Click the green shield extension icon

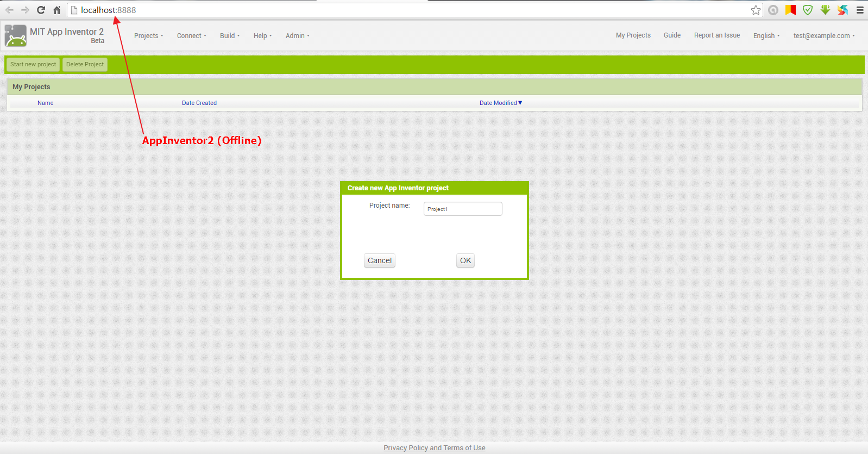click(x=808, y=10)
